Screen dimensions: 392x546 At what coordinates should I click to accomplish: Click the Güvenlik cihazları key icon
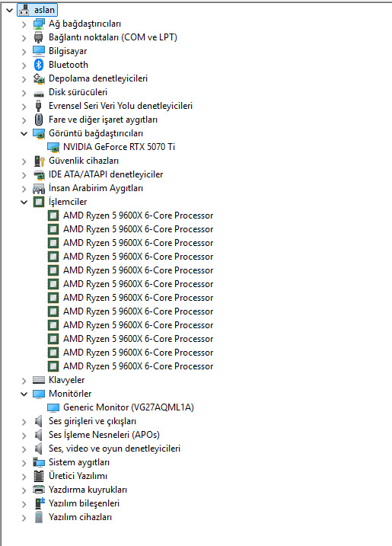click(x=39, y=161)
